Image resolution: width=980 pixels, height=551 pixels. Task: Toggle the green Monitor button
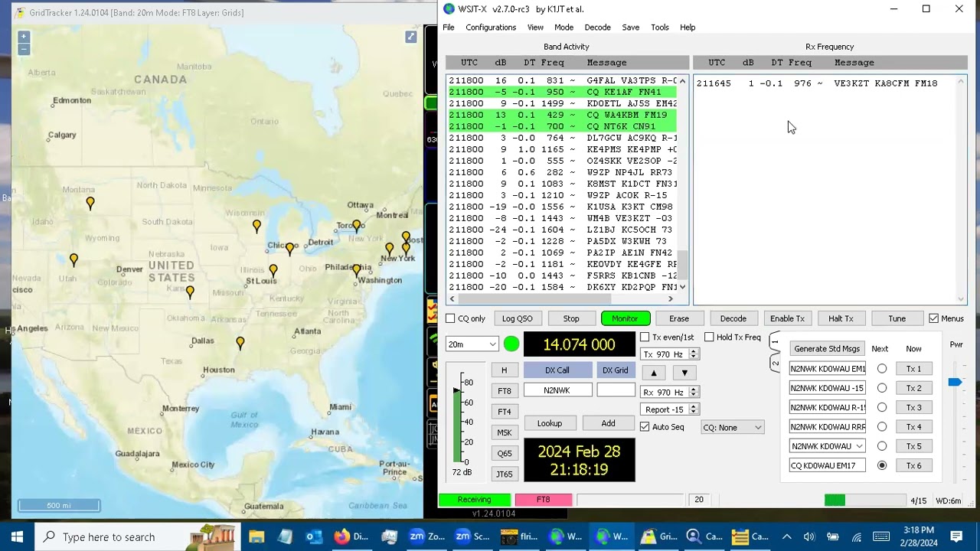(625, 318)
